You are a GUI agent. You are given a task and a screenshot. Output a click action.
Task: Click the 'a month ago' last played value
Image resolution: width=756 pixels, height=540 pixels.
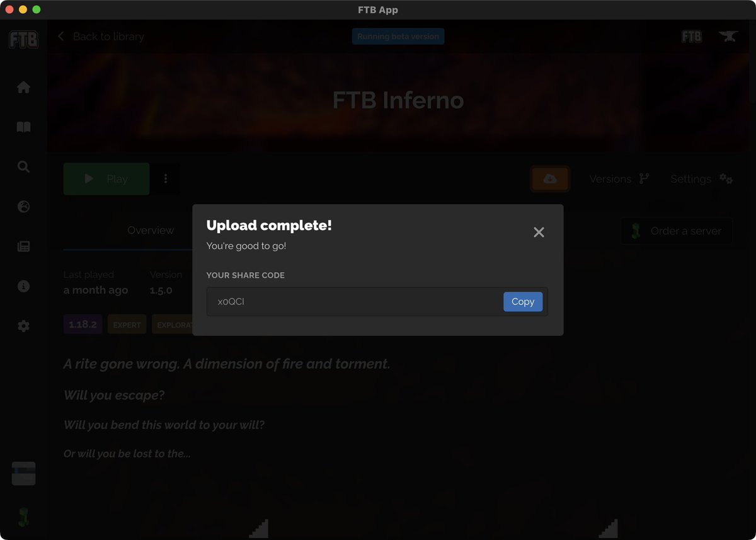click(x=96, y=290)
